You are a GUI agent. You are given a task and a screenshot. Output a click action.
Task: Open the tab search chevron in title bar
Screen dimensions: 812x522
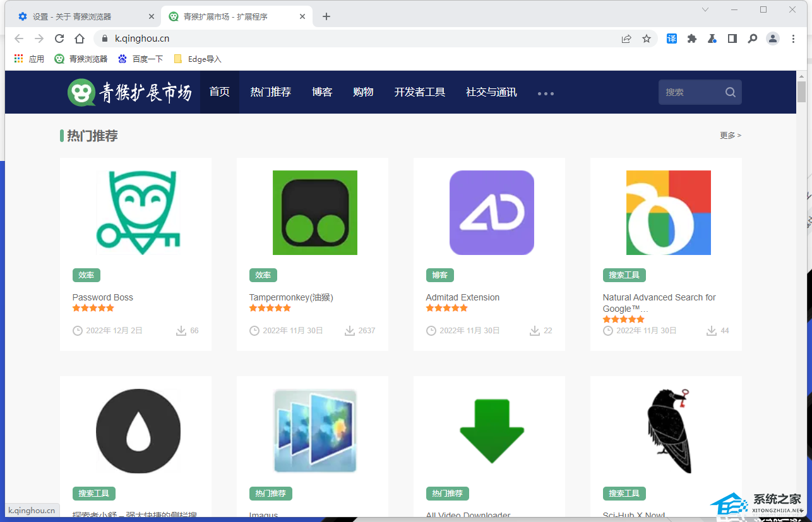tap(705, 9)
